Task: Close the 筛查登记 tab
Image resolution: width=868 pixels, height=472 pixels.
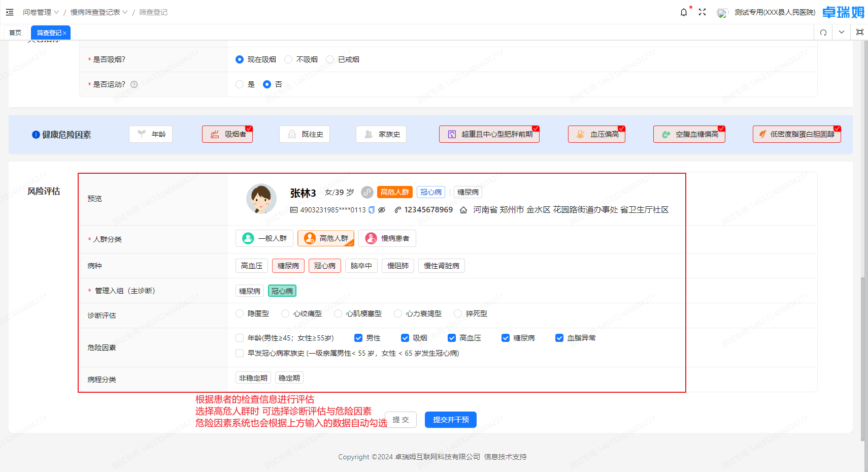Action: click(64, 32)
